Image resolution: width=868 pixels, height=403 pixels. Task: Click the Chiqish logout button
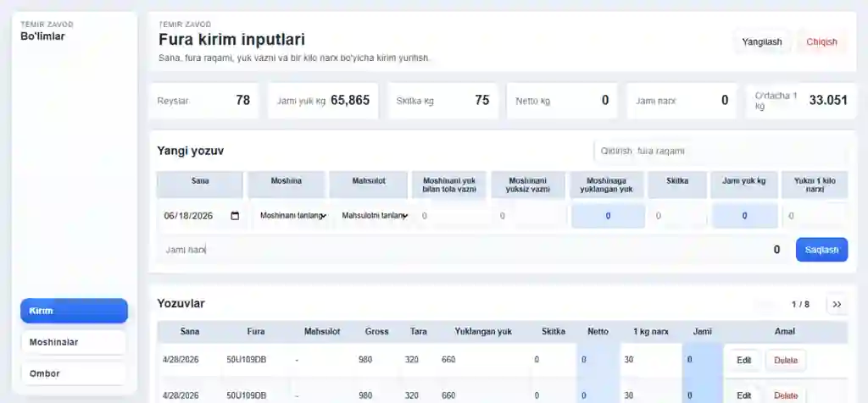821,42
